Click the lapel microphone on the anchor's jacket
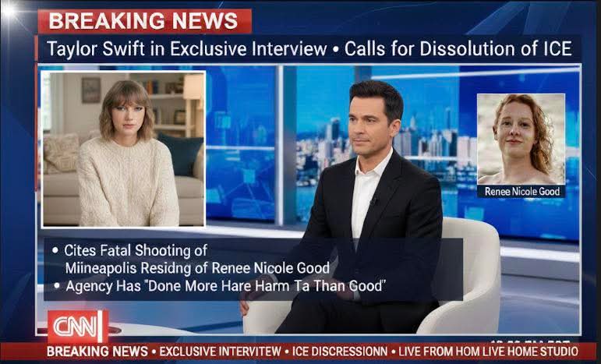The width and height of the screenshot is (601, 364). 374,202
